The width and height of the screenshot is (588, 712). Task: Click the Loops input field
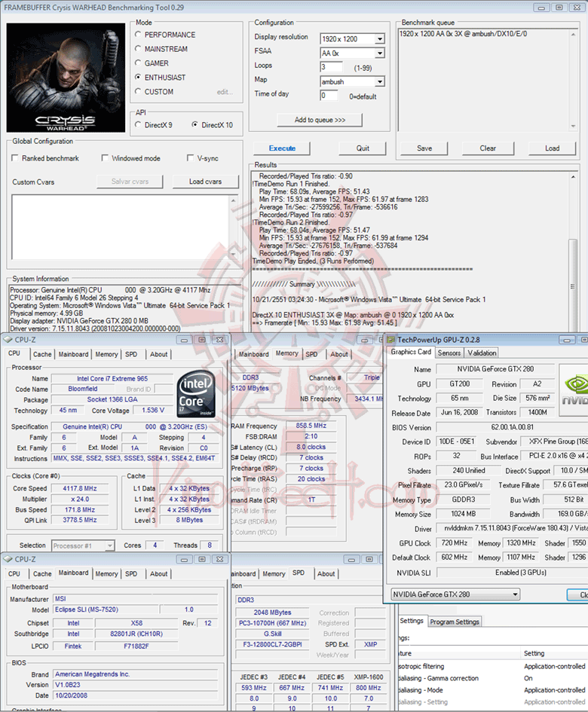331,67
